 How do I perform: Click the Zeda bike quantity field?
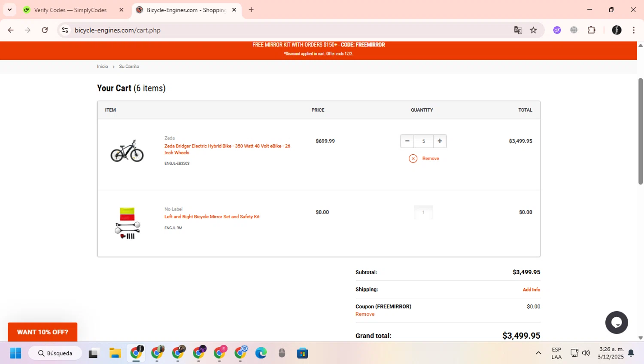423,141
